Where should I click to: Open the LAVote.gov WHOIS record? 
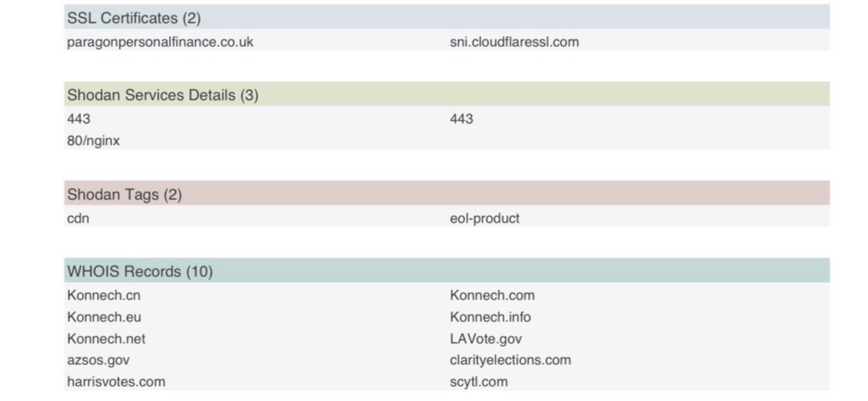(x=485, y=338)
